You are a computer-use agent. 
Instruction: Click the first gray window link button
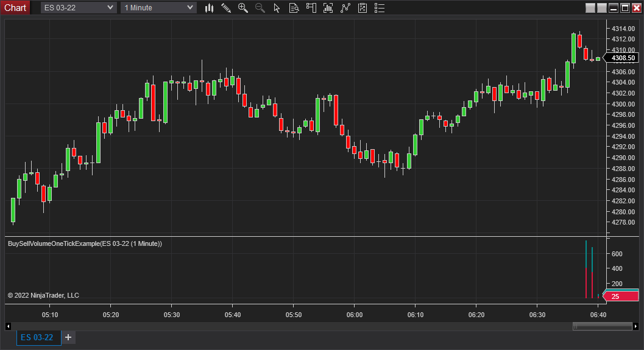(590, 8)
